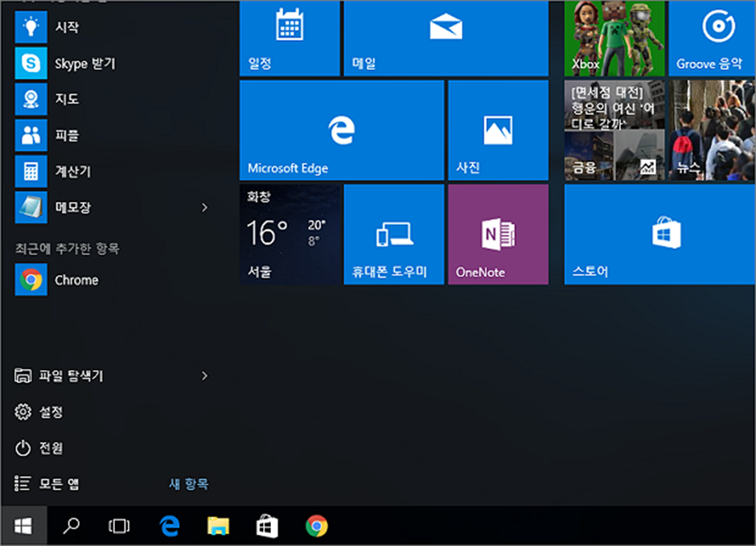Open the 메일 mail tile
756x546 pixels.
click(x=446, y=38)
